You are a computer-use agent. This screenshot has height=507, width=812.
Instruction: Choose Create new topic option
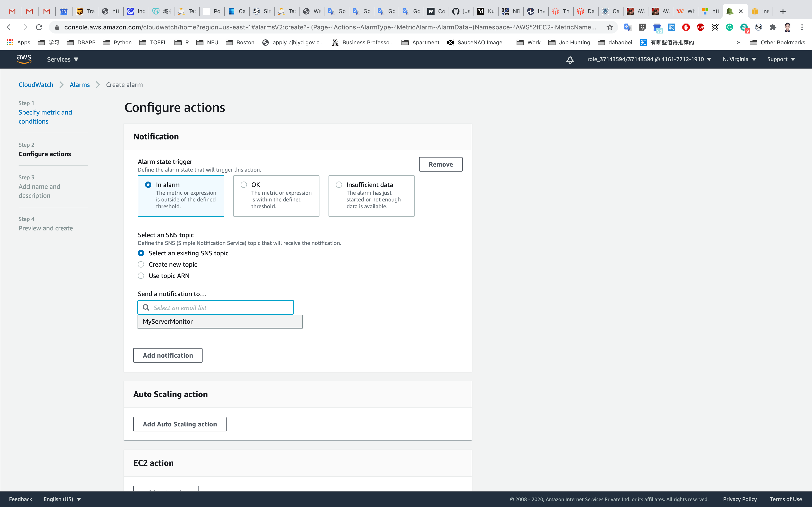(141, 265)
